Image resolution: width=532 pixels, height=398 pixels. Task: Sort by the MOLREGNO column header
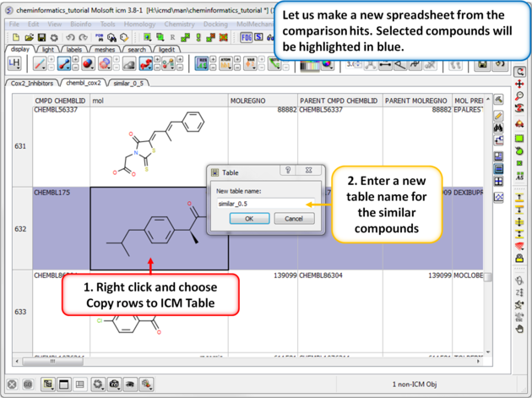(x=263, y=101)
